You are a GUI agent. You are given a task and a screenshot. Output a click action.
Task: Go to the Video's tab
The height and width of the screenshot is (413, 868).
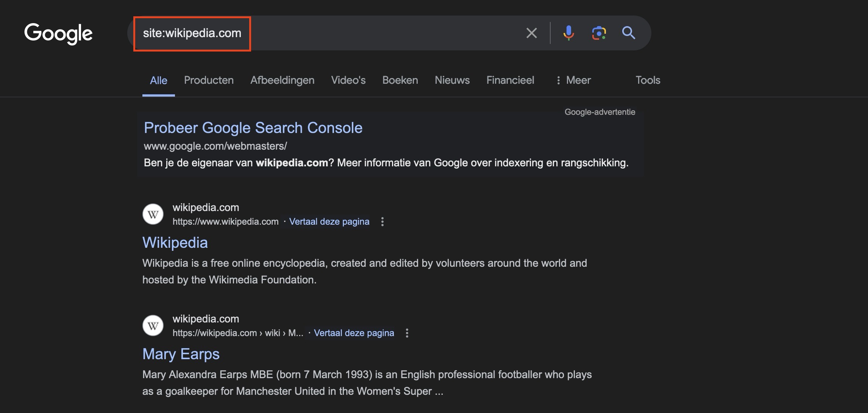click(348, 80)
